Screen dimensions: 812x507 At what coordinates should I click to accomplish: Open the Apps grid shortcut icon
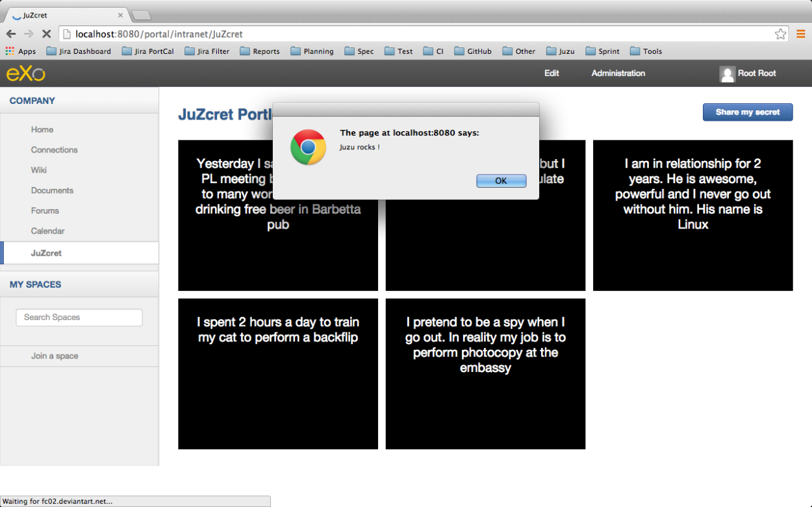tap(9, 51)
